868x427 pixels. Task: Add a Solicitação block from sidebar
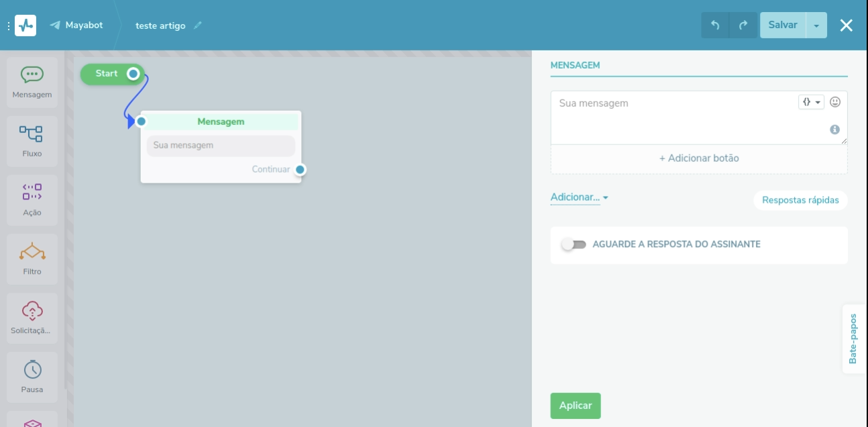32,319
